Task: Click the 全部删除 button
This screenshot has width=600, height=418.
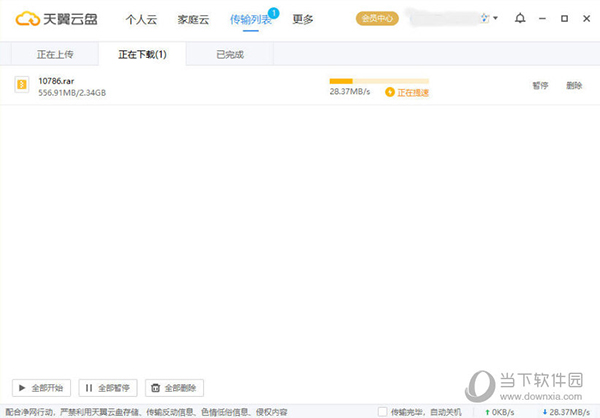Action: 174,388
